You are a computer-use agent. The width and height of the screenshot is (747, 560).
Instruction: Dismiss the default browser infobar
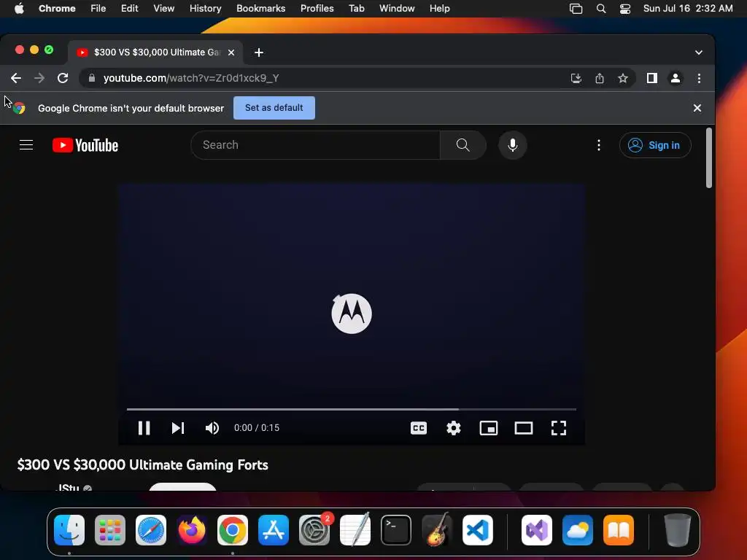click(697, 108)
